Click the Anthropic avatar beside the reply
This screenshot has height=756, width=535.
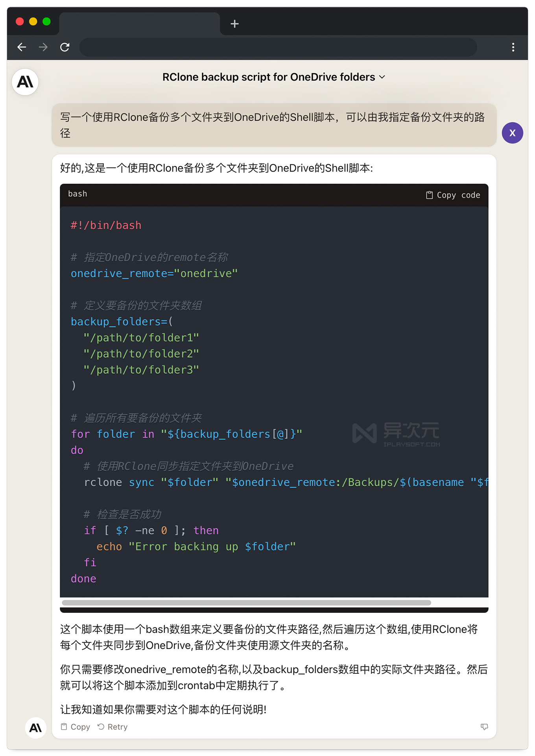pos(36,728)
